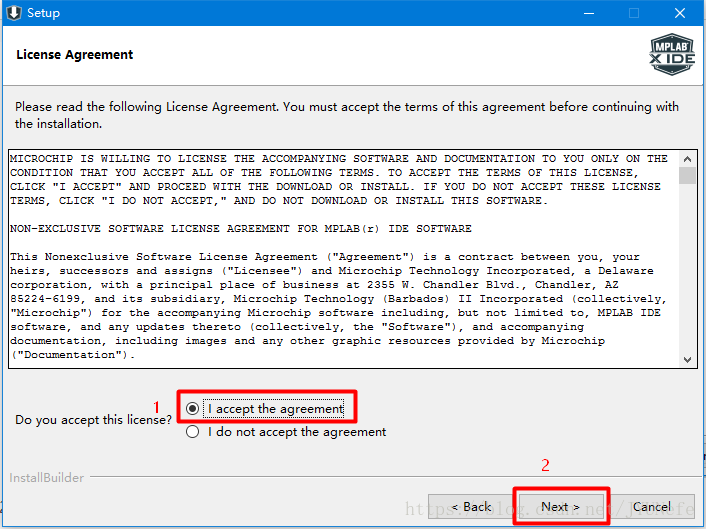The width and height of the screenshot is (706, 529).
Task: Proceed with the "Next >" button
Action: pyautogui.click(x=560, y=507)
